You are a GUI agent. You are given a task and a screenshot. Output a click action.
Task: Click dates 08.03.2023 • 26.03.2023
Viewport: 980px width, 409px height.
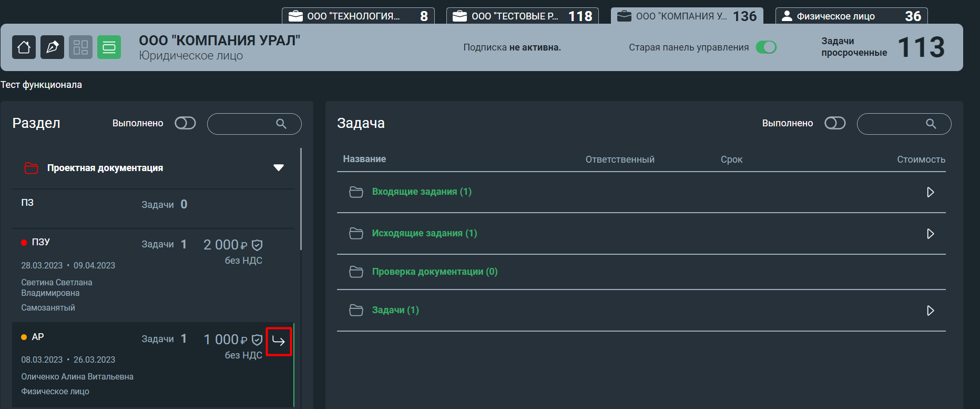[x=68, y=360]
